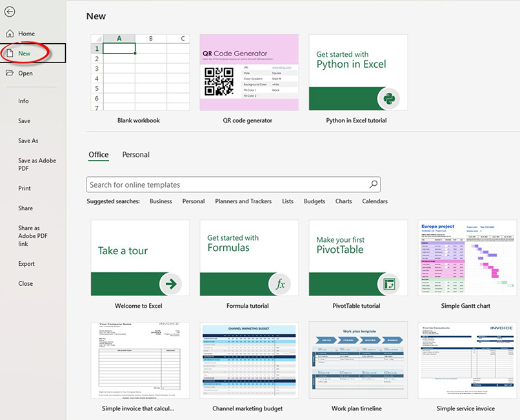Click the PivotTable icon on card
The width and height of the screenshot is (520, 420).
coord(388,284)
